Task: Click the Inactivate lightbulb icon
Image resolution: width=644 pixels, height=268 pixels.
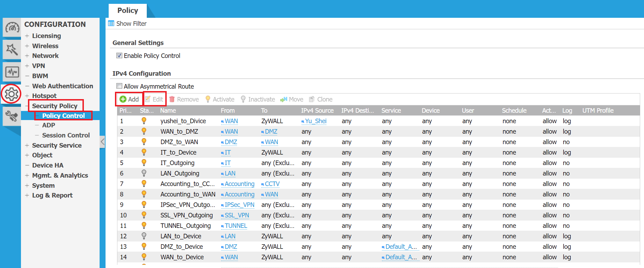Action: coord(243,99)
